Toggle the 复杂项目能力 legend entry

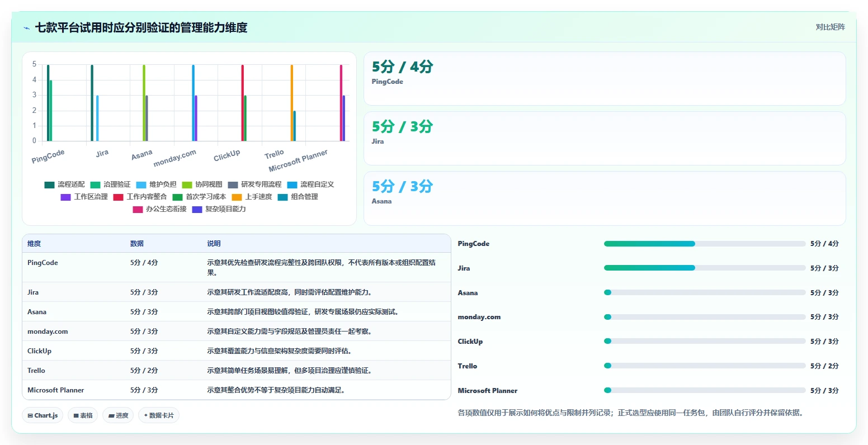click(219, 209)
